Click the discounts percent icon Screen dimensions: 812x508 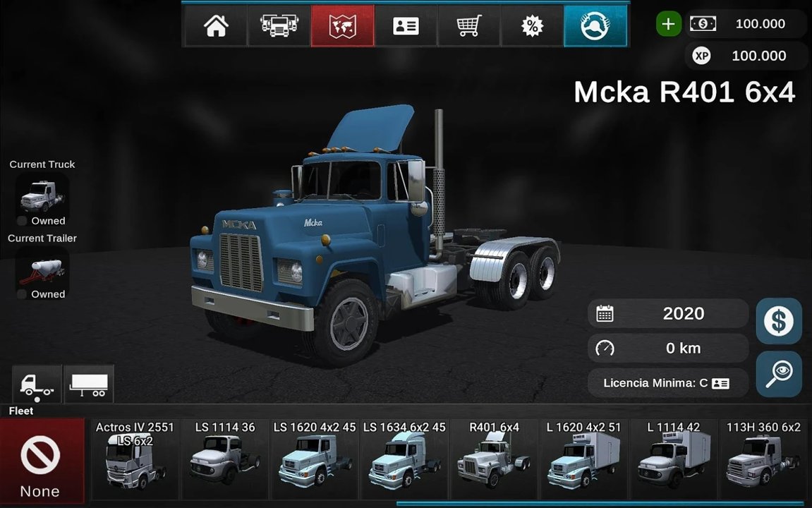click(531, 25)
